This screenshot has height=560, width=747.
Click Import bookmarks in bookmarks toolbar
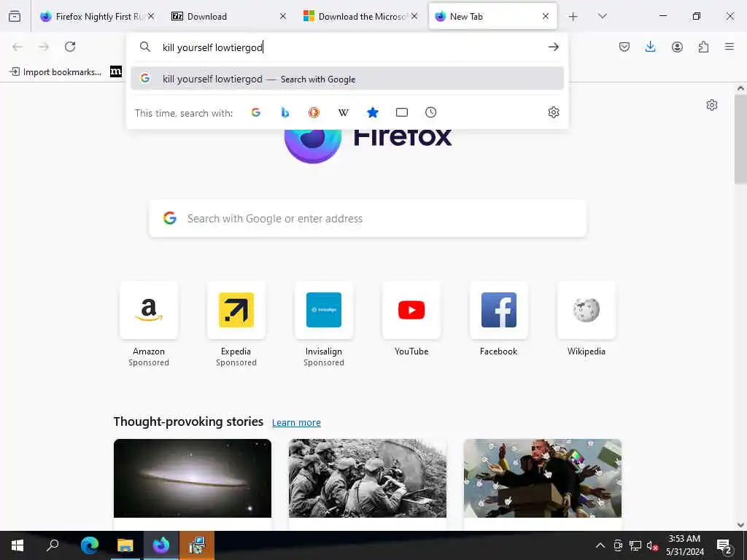point(55,72)
